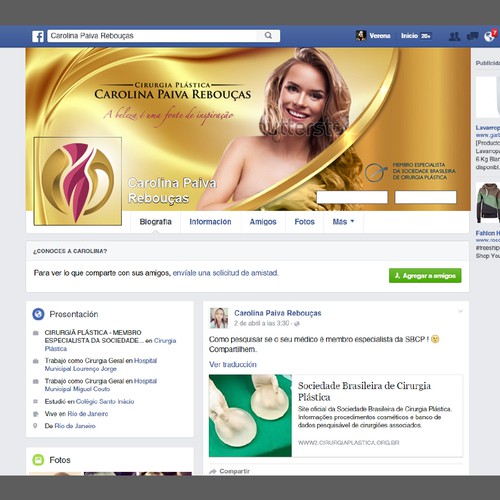Click Verena's profile avatar in top bar

coord(361,36)
